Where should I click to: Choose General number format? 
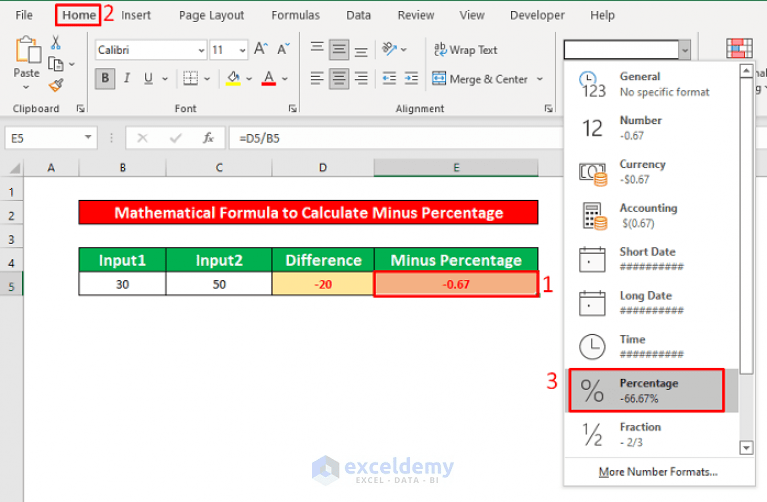point(653,84)
